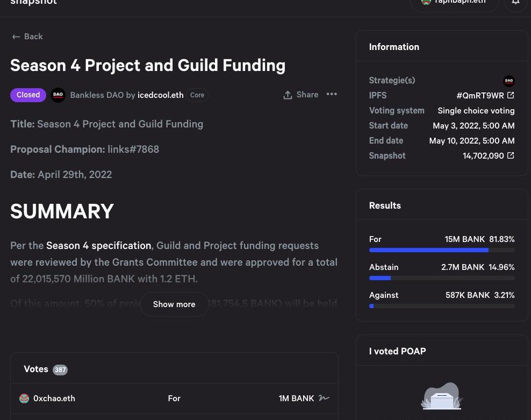Click the Strategies DAO icon
The width and height of the screenshot is (531, 420).
pos(508,81)
